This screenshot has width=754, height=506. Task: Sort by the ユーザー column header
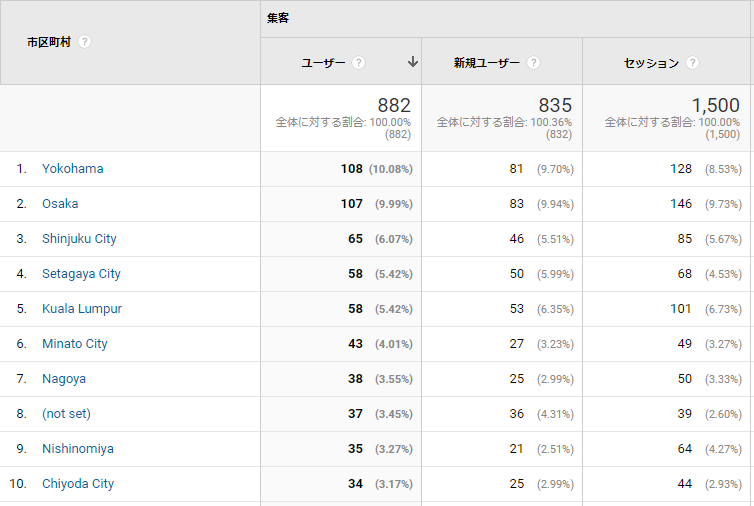click(x=323, y=63)
